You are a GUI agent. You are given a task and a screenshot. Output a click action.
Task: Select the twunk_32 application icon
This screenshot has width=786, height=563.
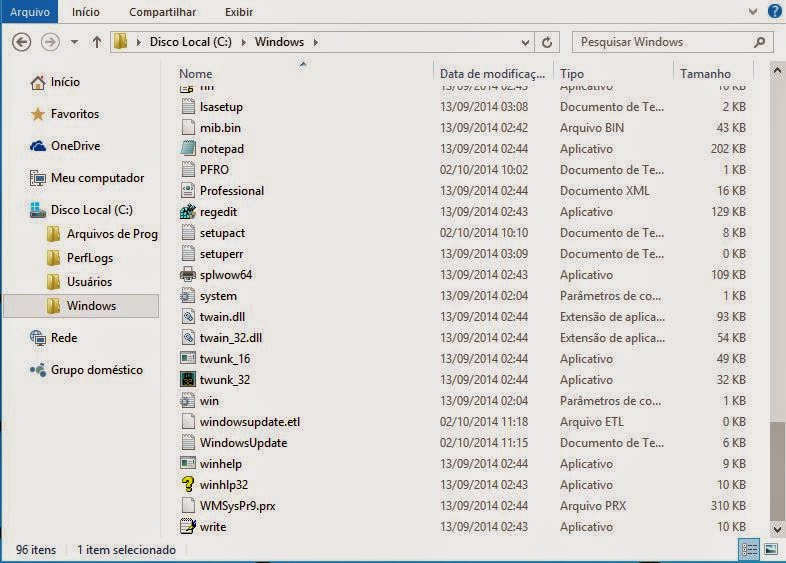(188, 380)
